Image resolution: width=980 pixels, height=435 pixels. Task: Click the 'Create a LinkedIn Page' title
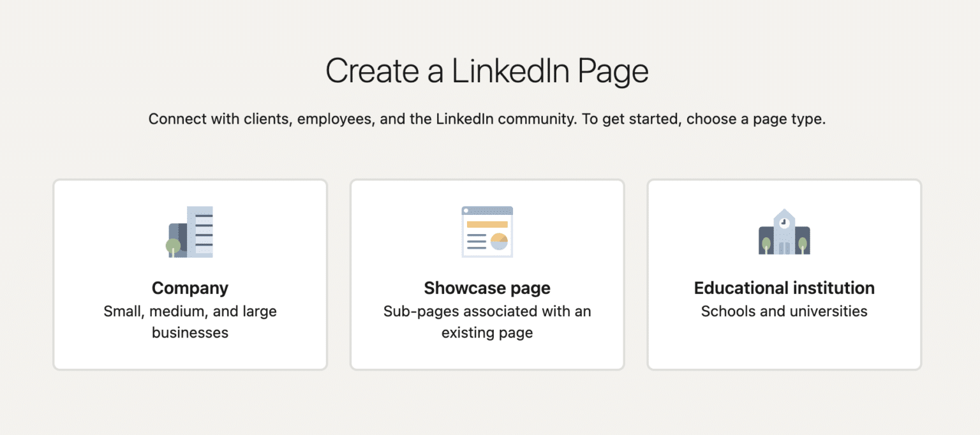(487, 70)
